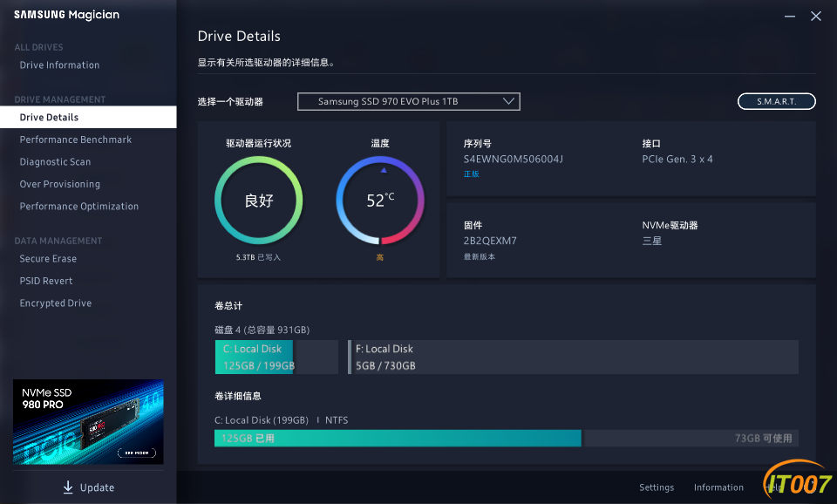837x504 pixels.
Task: Click the S.M.A.R.T. button
Action: coord(776,101)
